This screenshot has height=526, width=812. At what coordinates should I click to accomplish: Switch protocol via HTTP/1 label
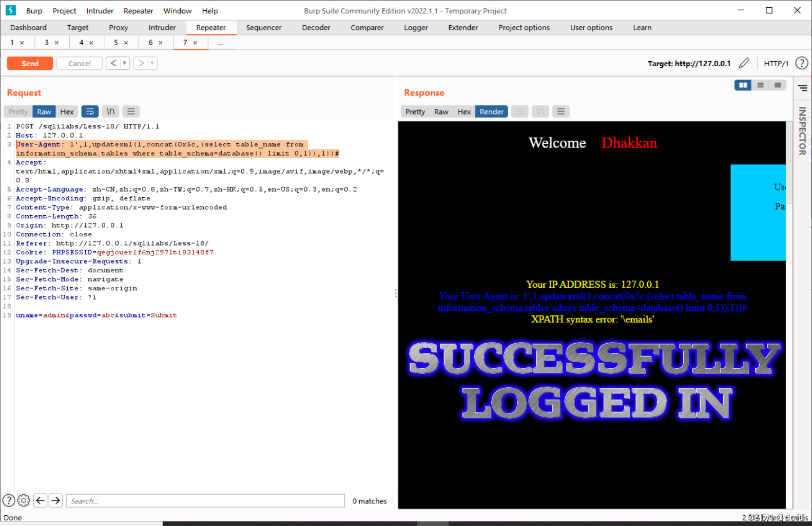click(x=776, y=63)
